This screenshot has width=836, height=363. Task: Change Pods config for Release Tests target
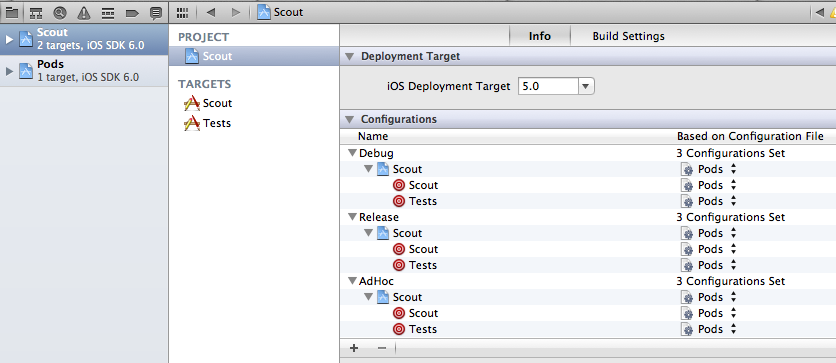pyautogui.click(x=709, y=265)
